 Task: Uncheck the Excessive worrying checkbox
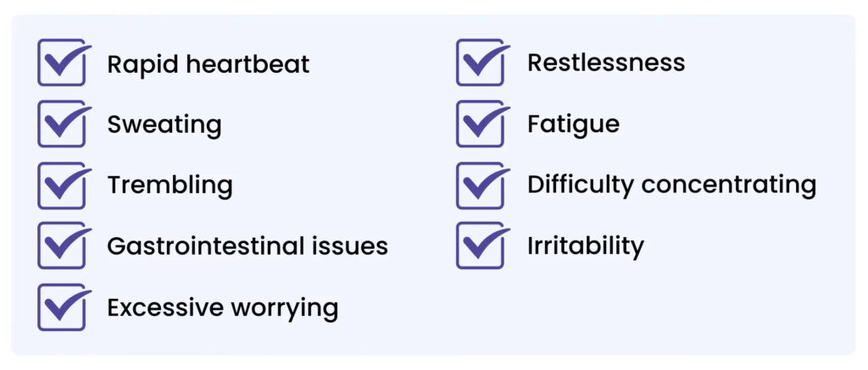coord(61,307)
